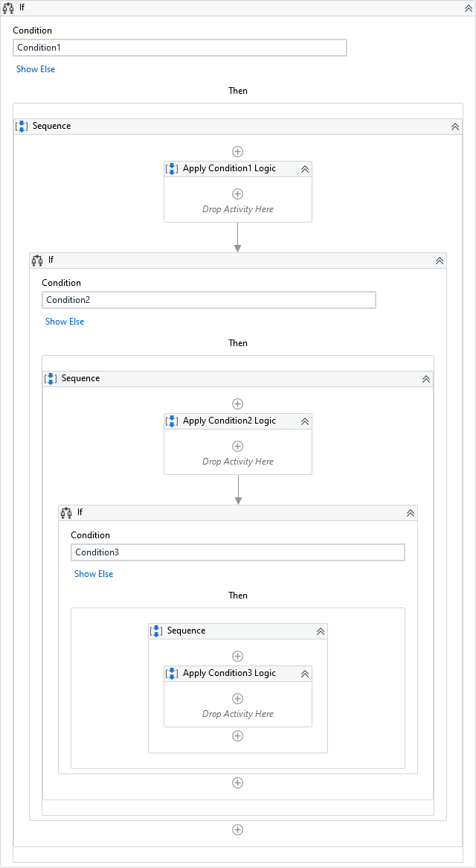Image resolution: width=476 pixels, height=868 pixels.
Task: Click the plus icon above Apply Condition2 Logic
Action: pyautogui.click(x=238, y=404)
